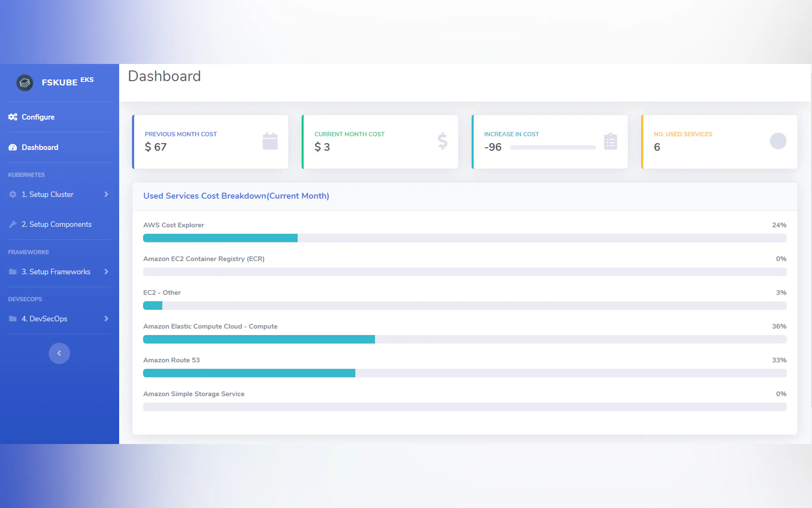The image size is (812, 508).
Task: Open 2. Setup Components link
Action: (x=60, y=224)
